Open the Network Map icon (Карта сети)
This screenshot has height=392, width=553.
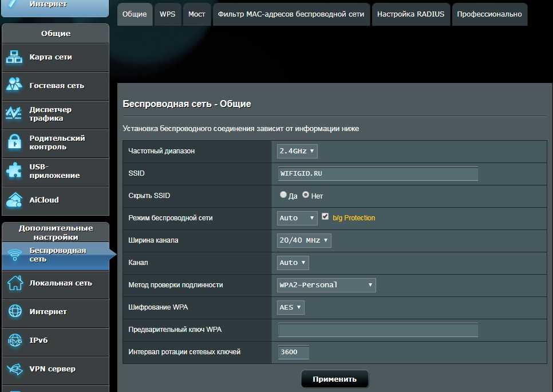coord(14,57)
